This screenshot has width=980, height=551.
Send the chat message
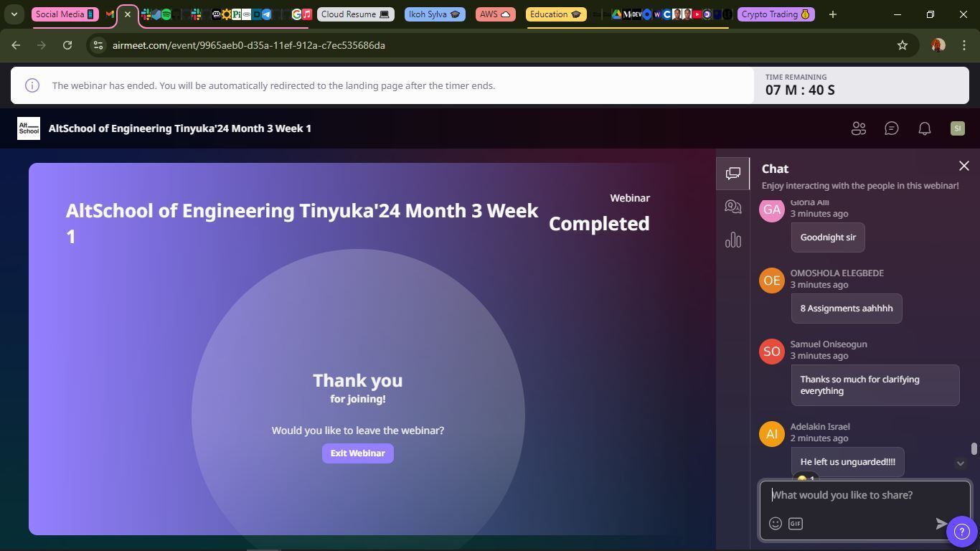(941, 524)
